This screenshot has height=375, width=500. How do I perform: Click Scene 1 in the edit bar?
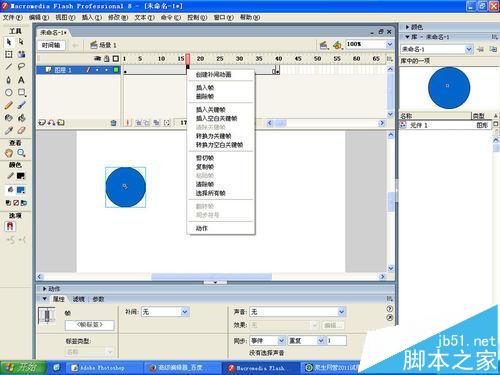pos(103,45)
